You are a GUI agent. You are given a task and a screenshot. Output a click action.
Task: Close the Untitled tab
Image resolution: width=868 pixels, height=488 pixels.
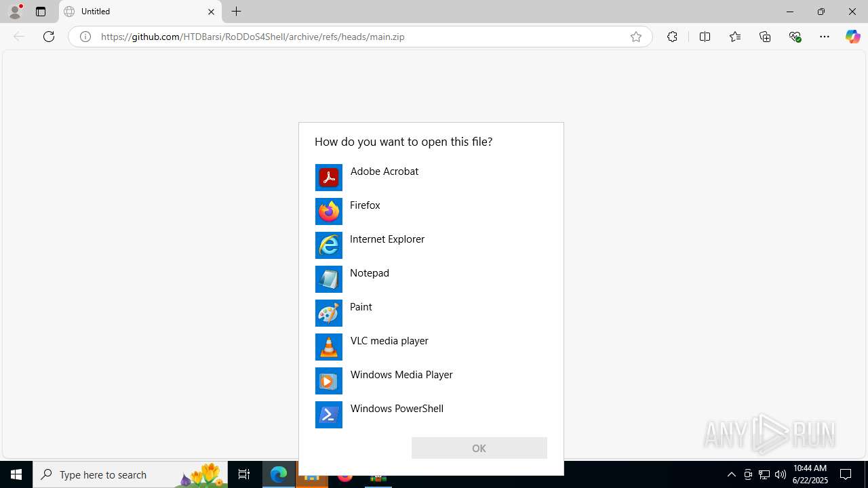pos(211,12)
